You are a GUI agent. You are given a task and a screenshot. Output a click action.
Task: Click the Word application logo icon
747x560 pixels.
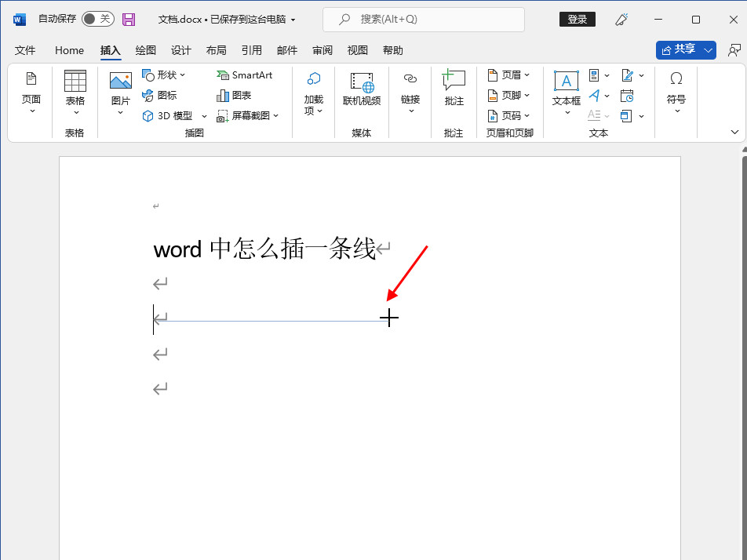pos(19,20)
